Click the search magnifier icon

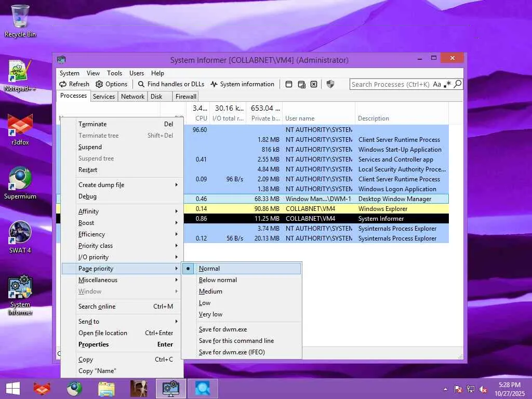point(458,84)
